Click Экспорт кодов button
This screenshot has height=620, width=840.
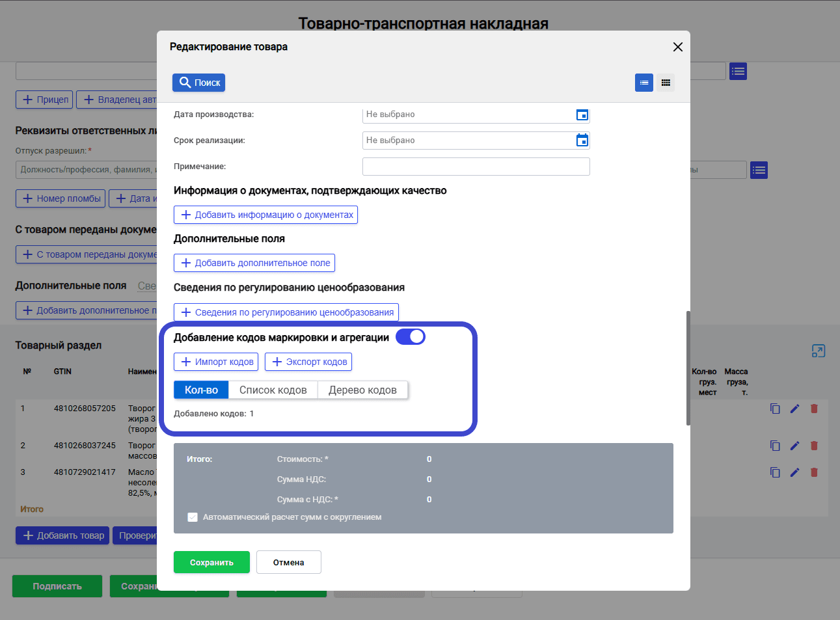coord(308,362)
